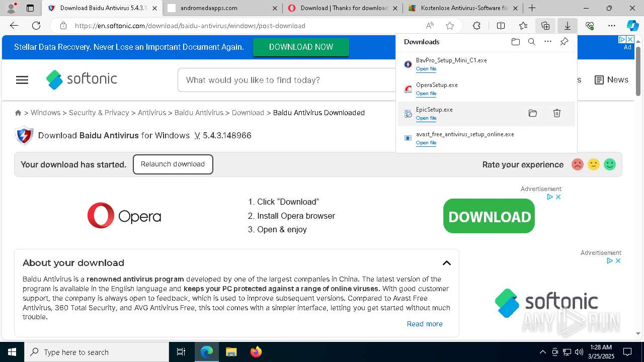Image resolution: width=644 pixels, height=362 pixels.
Task: Toggle the Downloads toolbar button
Action: pyautogui.click(x=567, y=26)
